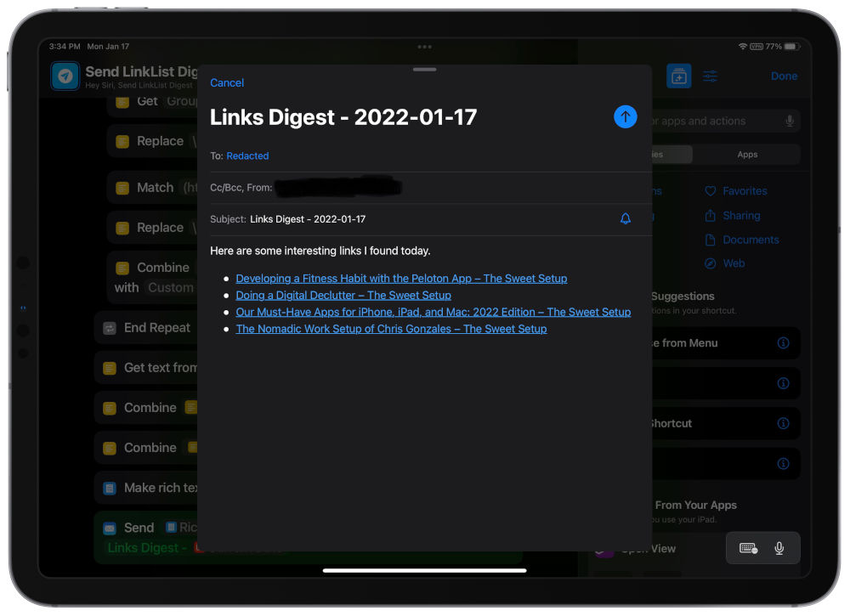
Task: Cancel the email compose sheet
Action: (227, 83)
